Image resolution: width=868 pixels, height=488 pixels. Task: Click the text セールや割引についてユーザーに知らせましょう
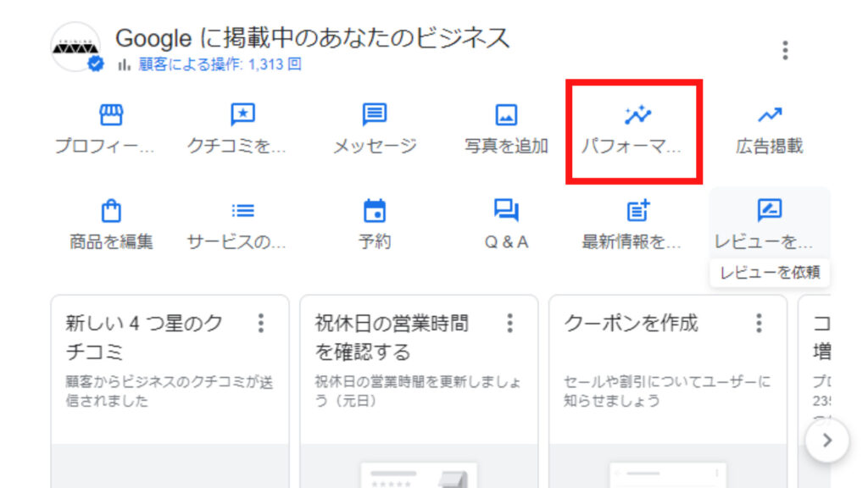[667, 391]
